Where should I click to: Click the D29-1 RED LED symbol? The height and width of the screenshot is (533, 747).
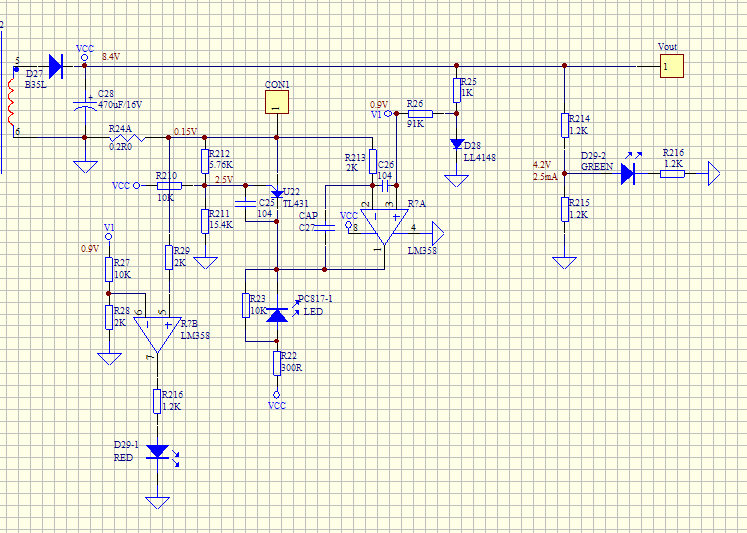coord(157,452)
